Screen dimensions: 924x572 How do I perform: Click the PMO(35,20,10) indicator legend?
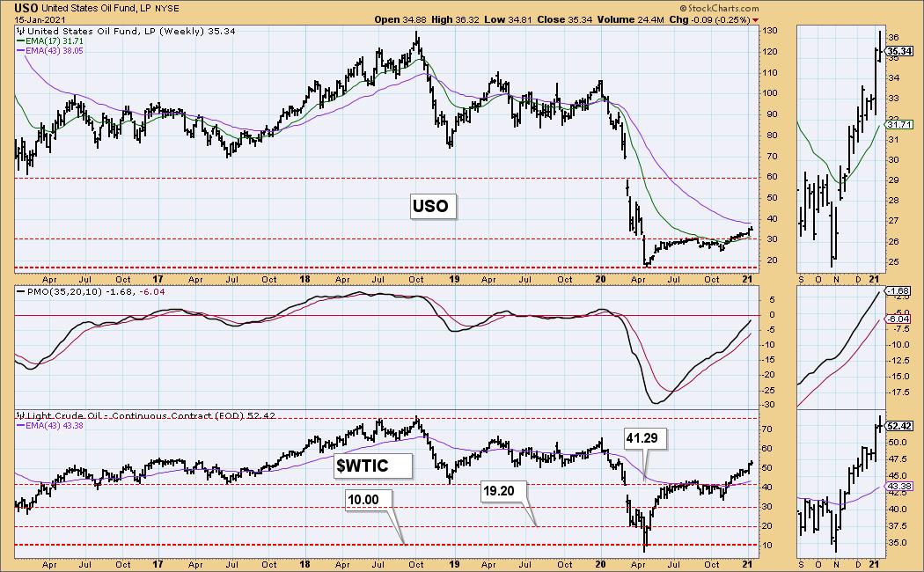92,291
